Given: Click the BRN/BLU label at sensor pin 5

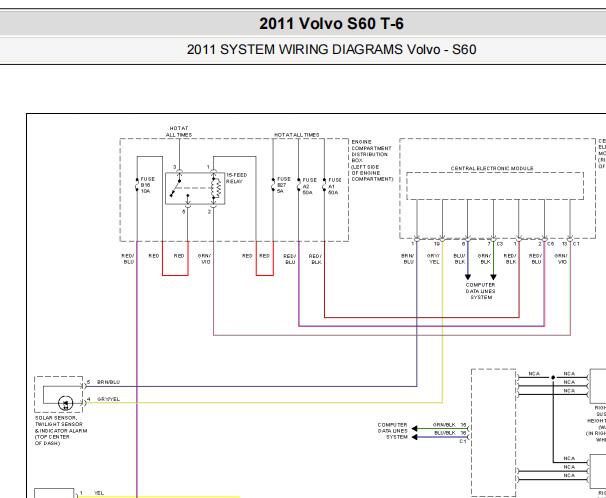Looking at the screenshot, I should (109, 382).
